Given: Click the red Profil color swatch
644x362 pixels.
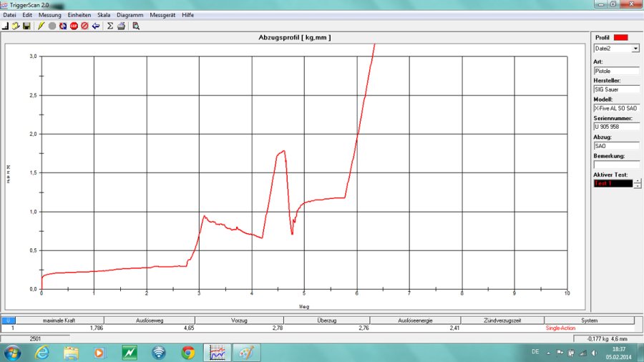Looking at the screenshot, I should click(x=620, y=36).
